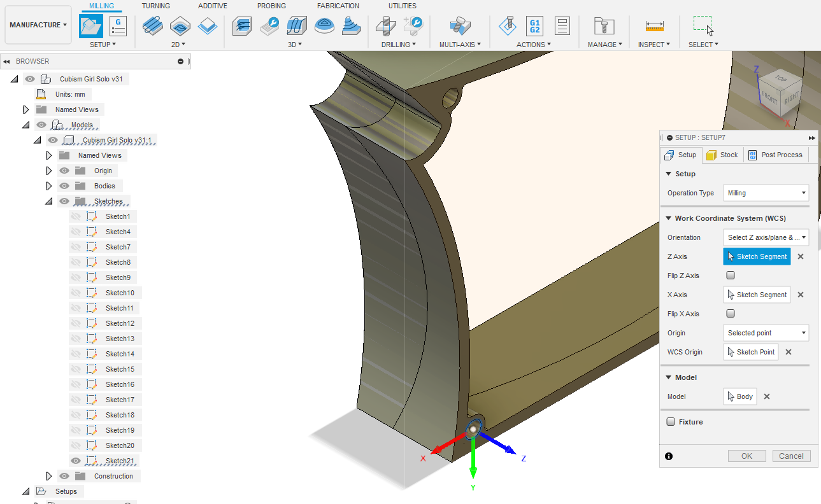Click the WCS Origin Sketch Point selector

point(750,352)
